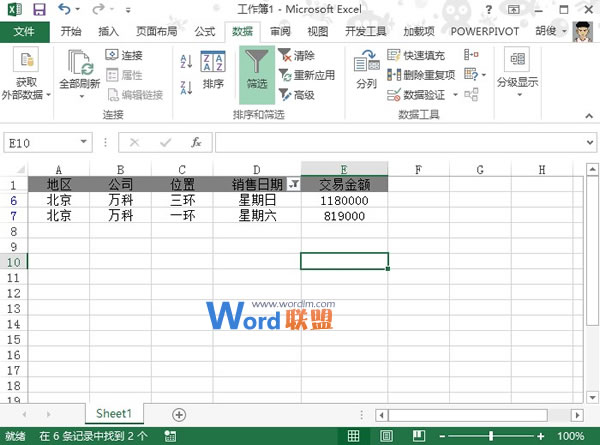Switch to Page Layout view
This screenshot has height=445, width=600.
386,436
